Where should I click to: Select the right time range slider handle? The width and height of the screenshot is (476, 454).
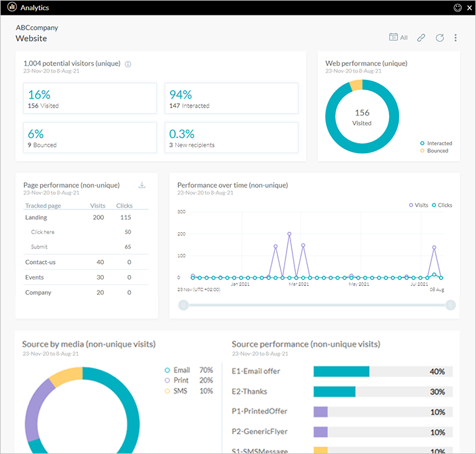coord(451,305)
